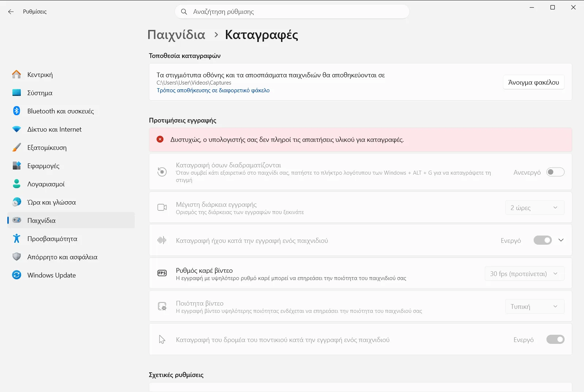Open Τρόπος αποθήκευσης σε διαφορετικό φάκελο link

(213, 90)
